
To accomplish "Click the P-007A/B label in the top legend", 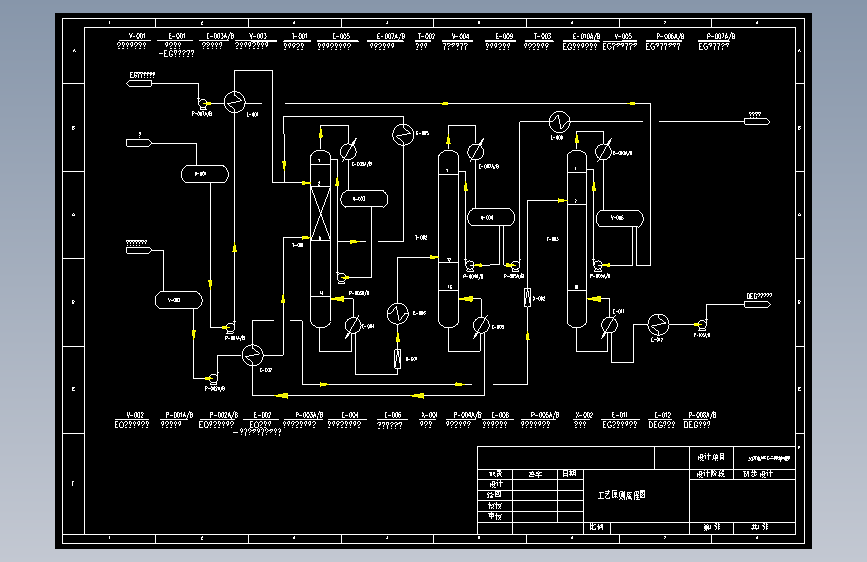I will click(720, 36).
